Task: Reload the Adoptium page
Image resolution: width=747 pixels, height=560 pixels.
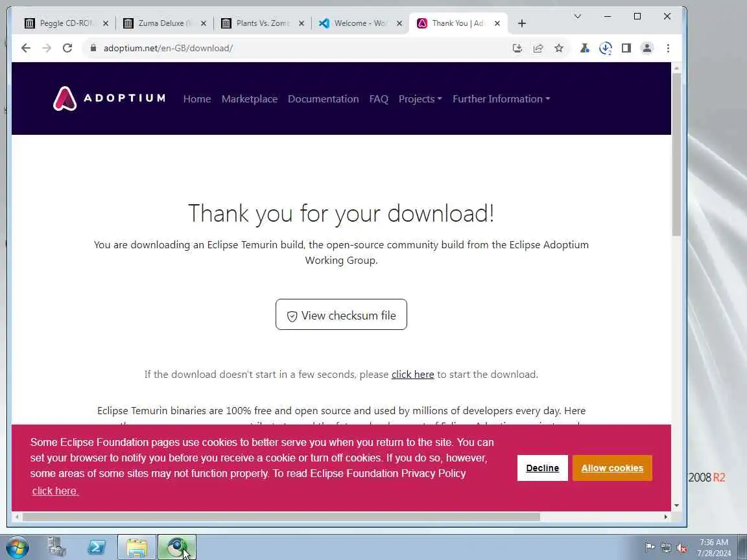Action: 67,48
